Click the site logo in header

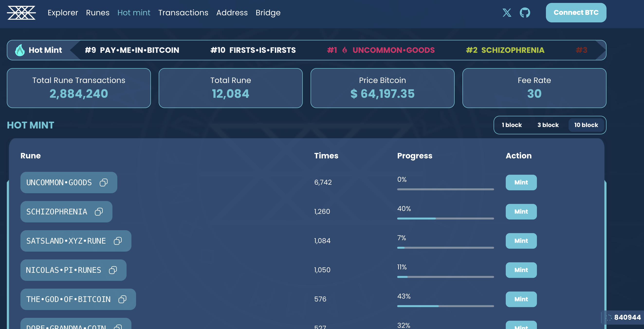coord(21,12)
